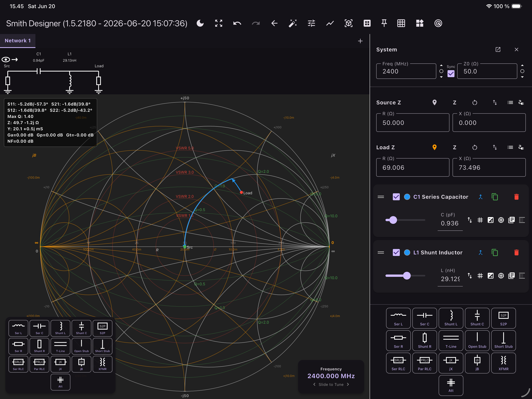Click the C1 drag handle to reorder
Viewport: 532px width, 399px height.
click(x=381, y=197)
